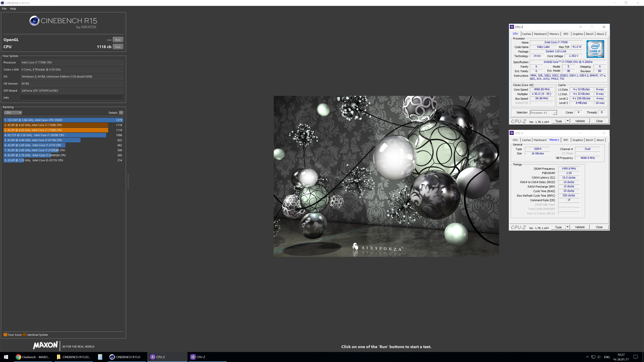Run the CPU benchmark
This screenshot has width=644, height=362.
[118, 47]
